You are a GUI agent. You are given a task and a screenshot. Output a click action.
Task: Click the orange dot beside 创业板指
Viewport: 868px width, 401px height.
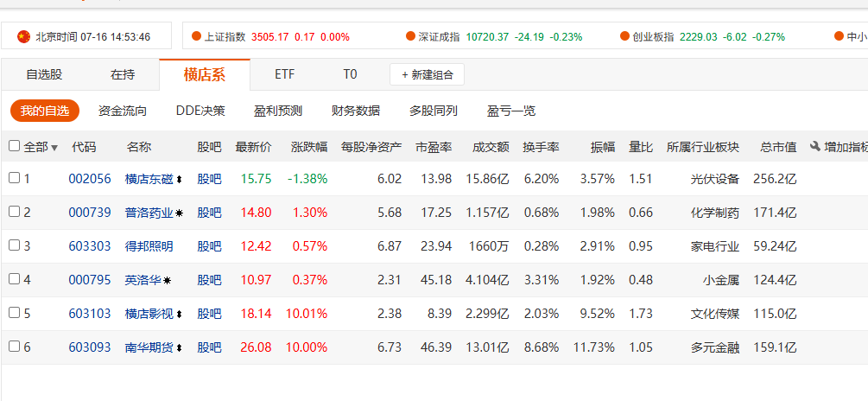(624, 36)
